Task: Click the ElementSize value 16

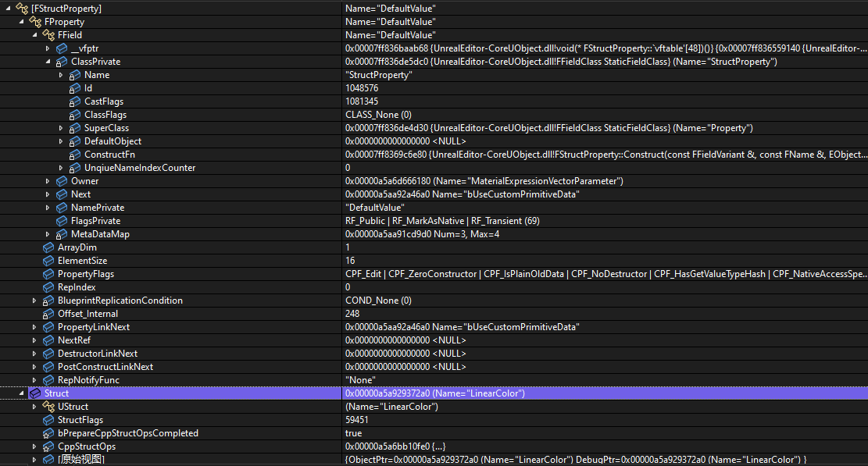Action: pyautogui.click(x=350, y=261)
